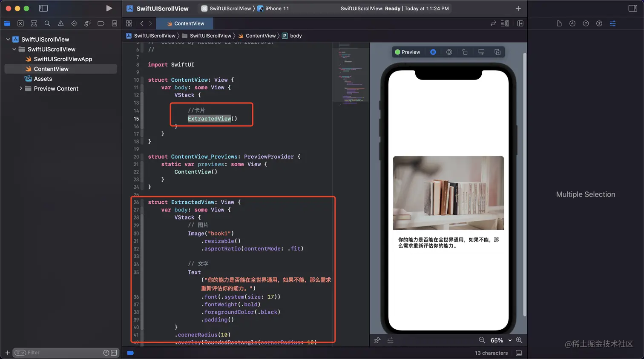Image resolution: width=644 pixels, height=359 pixels.
Task: Open the Breakpoint navigator icon
Action: (101, 23)
